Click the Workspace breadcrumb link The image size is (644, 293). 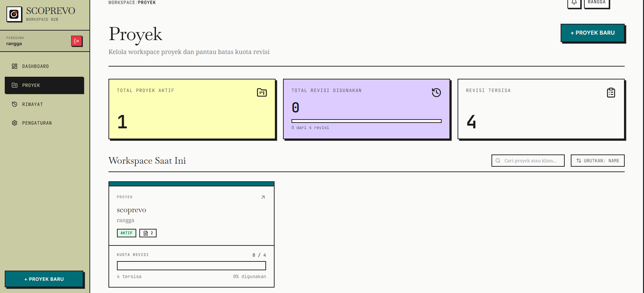[122, 2]
